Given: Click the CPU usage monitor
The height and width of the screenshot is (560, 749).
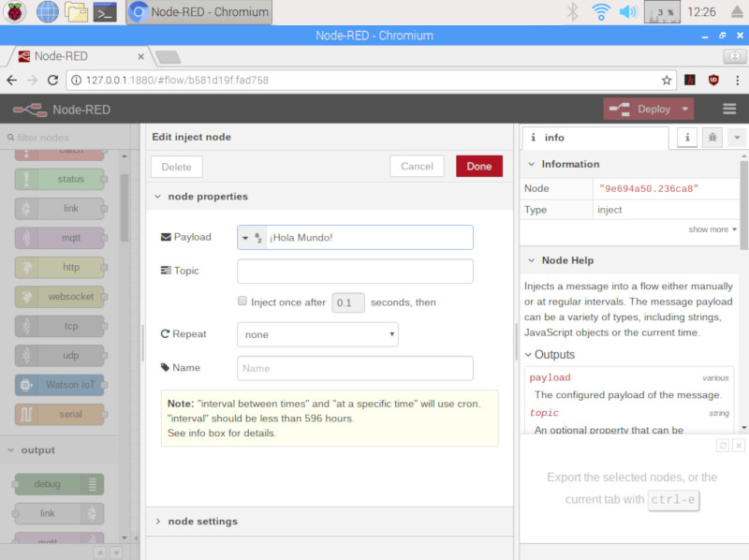Looking at the screenshot, I should click(x=662, y=12).
